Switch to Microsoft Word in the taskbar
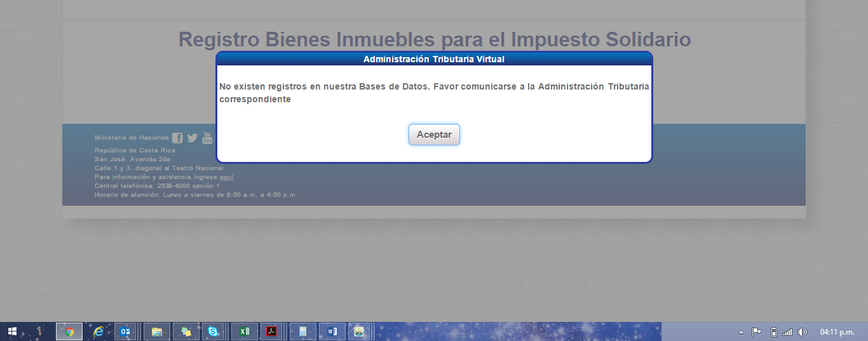 332,331
